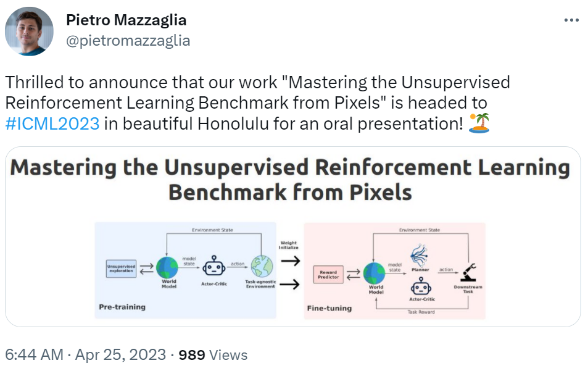588x371 pixels.
Task: Click the Task-agnostic Environment globe icon
Action: click(261, 267)
